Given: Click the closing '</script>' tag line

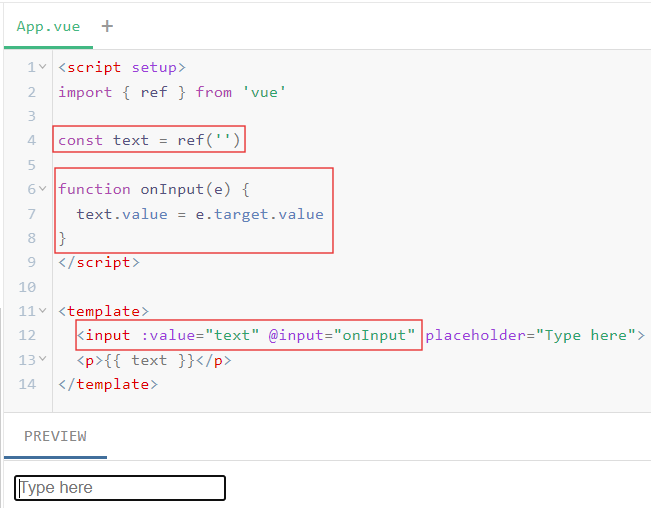Looking at the screenshot, I should click(99, 262).
